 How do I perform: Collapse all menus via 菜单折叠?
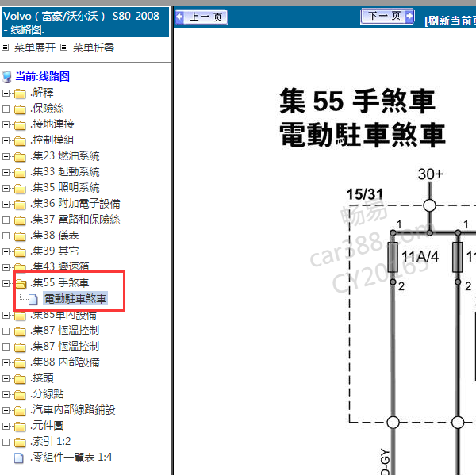coord(94,48)
